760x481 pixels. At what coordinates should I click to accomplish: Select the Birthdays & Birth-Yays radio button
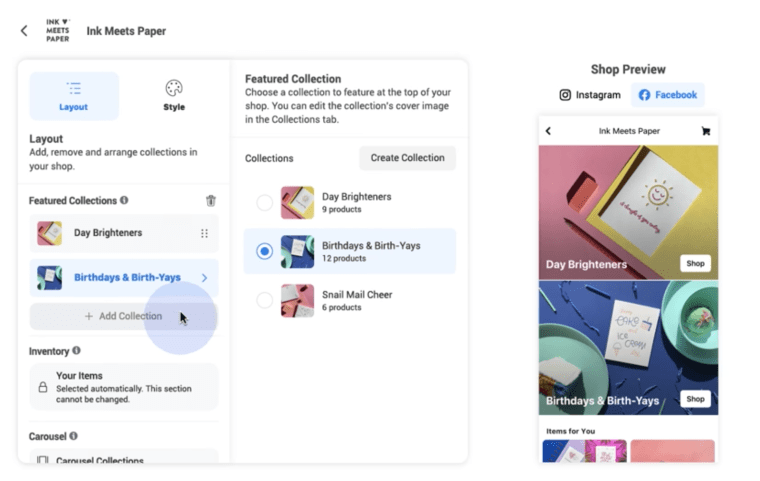(x=264, y=251)
